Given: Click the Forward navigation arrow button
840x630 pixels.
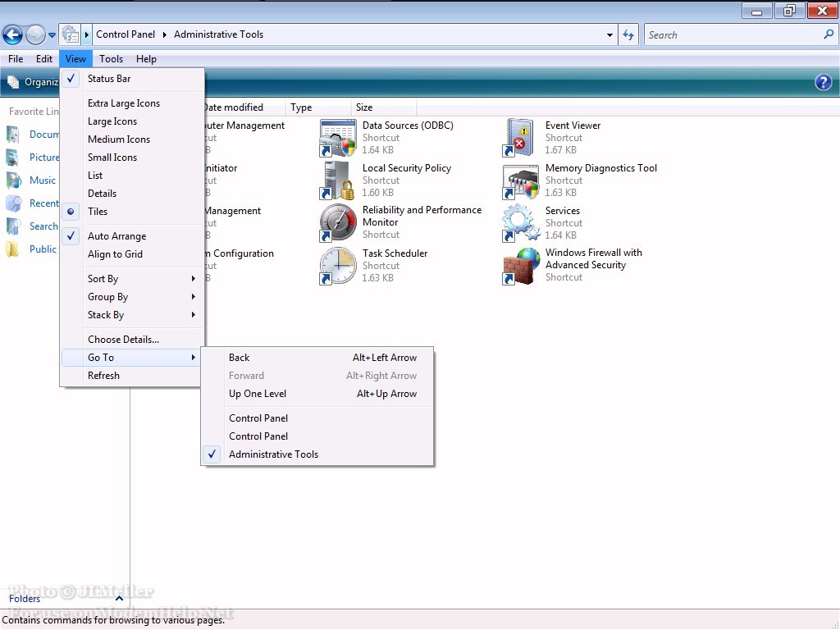Looking at the screenshot, I should point(35,34).
